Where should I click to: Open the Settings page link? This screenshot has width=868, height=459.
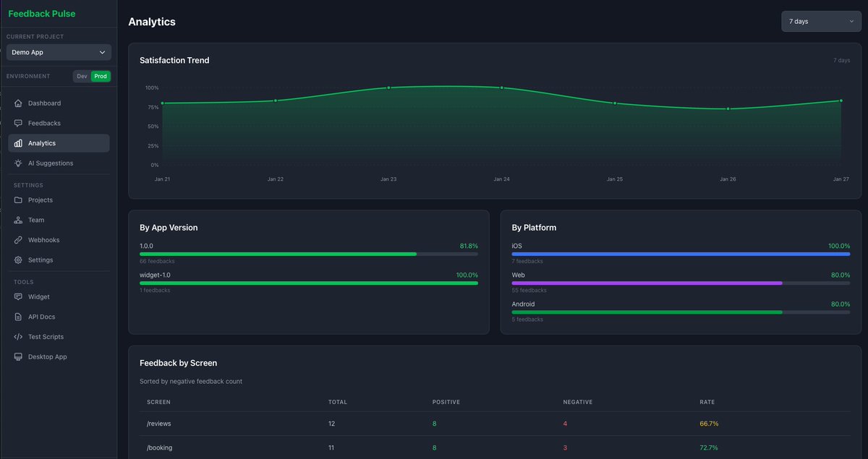[x=59, y=260]
